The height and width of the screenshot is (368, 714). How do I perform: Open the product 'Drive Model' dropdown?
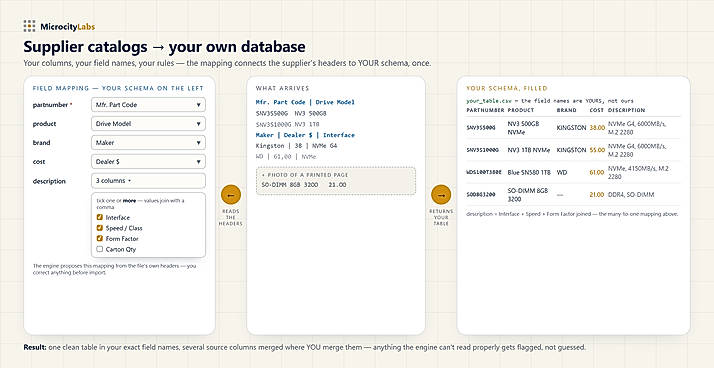coord(148,123)
